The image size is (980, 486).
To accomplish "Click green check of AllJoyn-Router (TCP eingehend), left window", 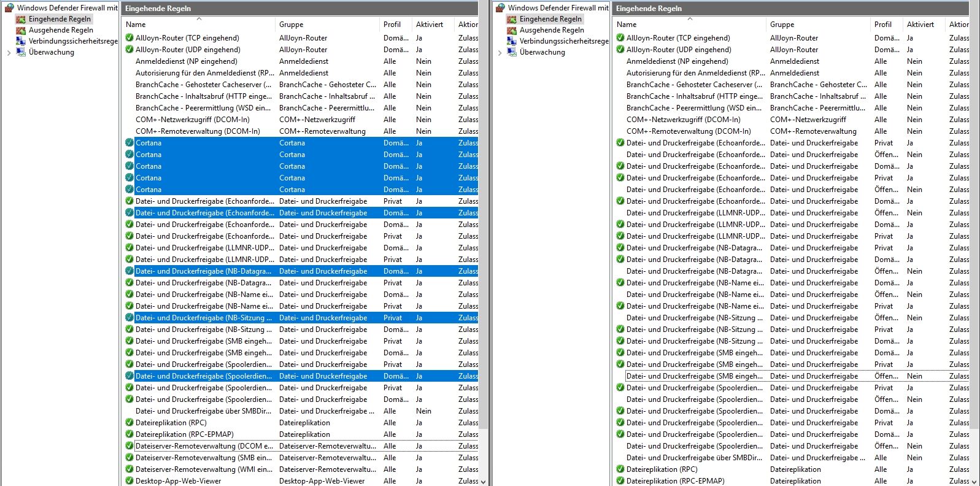I will click(x=129, y=38).
